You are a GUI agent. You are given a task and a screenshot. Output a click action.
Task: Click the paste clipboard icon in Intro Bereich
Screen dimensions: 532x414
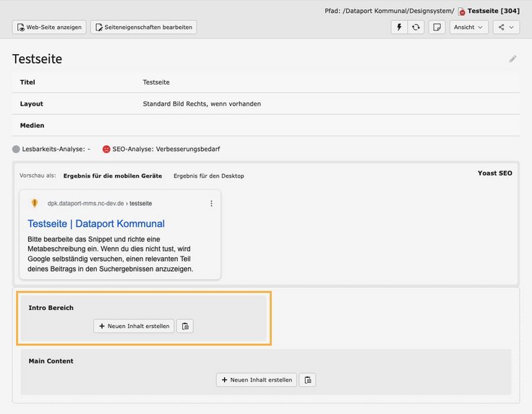(x=185, y=327)
